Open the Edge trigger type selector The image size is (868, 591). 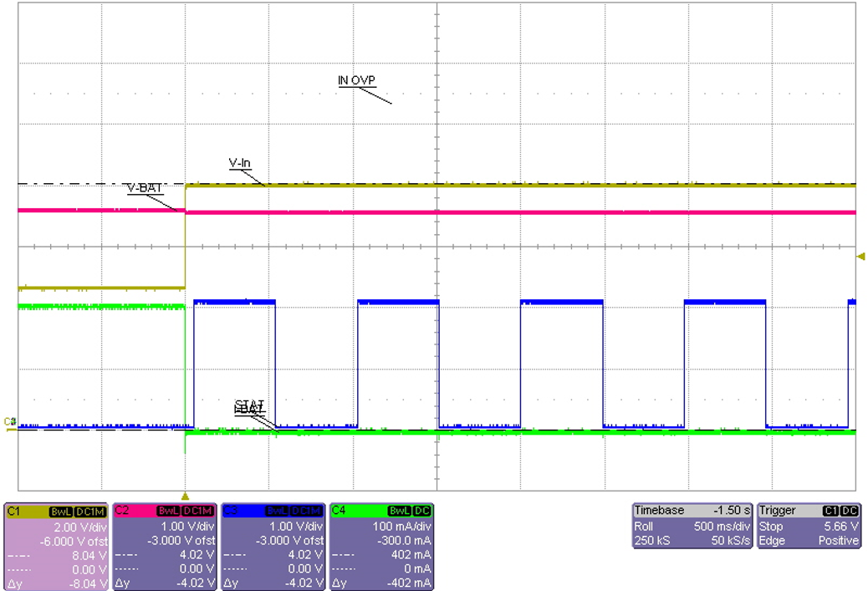coord(770,541)
